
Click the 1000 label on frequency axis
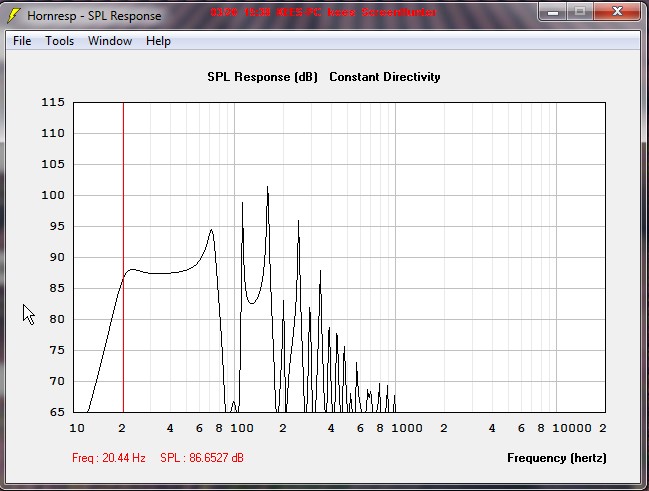pyautogui.click(x=407, y=428)
